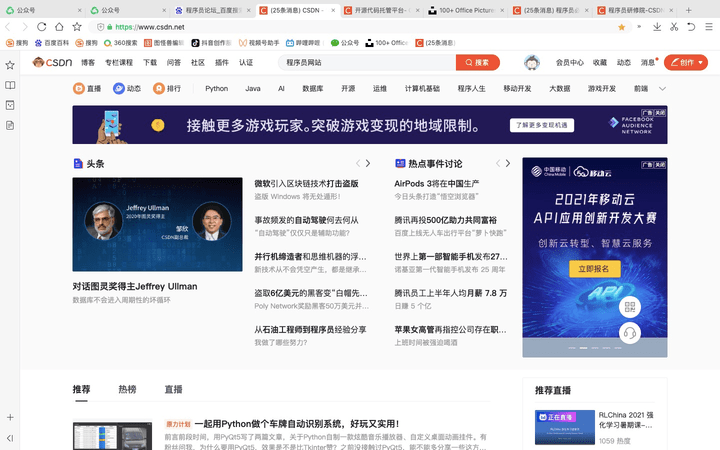Click the CSDN logo

click(x=52, y=62)
